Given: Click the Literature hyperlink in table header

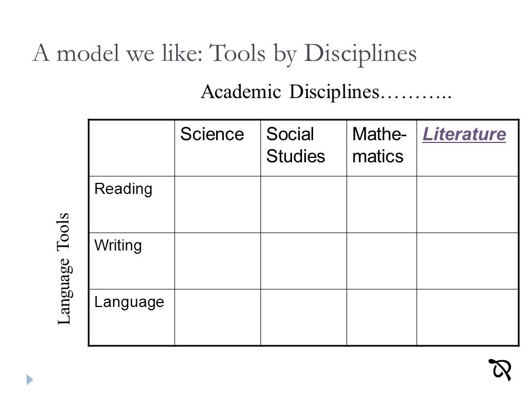Looking at the screenshot, I should coord(464,134).
